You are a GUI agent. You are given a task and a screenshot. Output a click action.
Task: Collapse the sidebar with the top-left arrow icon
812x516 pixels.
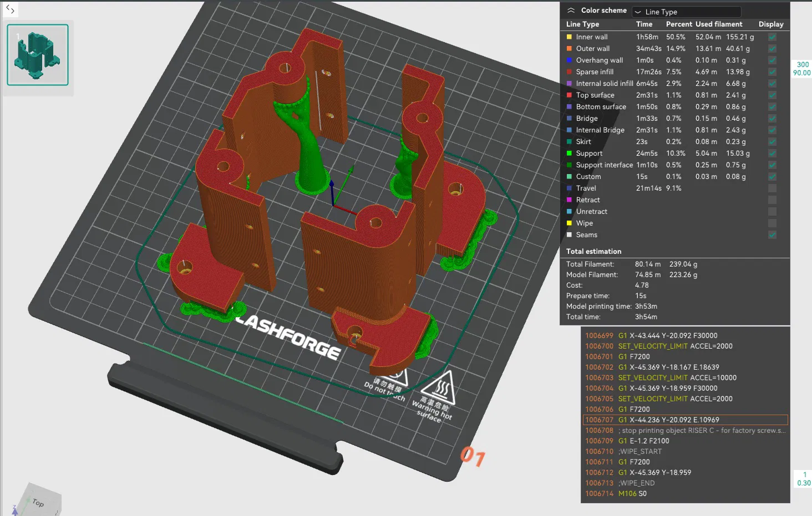coord(10,9)
